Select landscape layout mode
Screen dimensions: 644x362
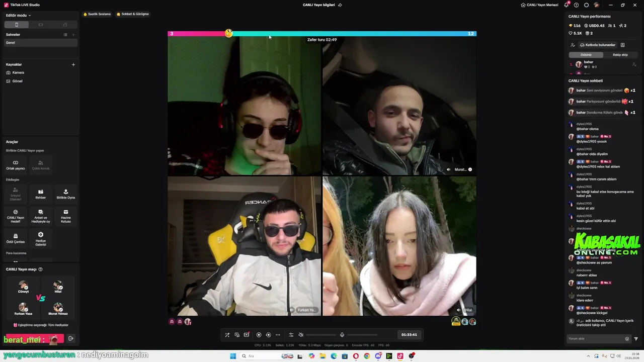coord(41,25)
